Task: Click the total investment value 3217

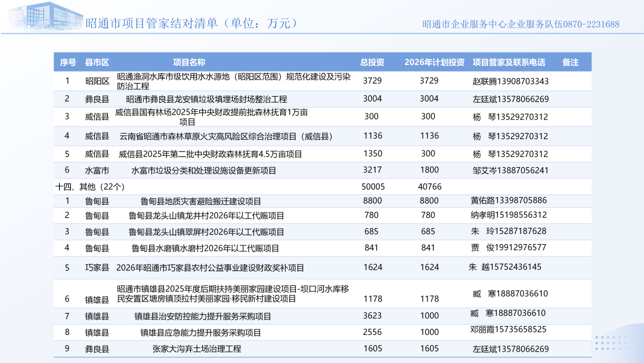Action: [x=373, y=170]
